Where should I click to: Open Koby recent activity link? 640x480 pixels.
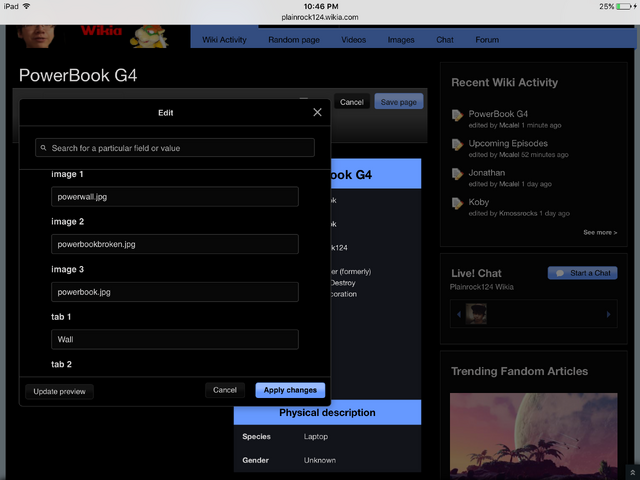pos(479,202)
